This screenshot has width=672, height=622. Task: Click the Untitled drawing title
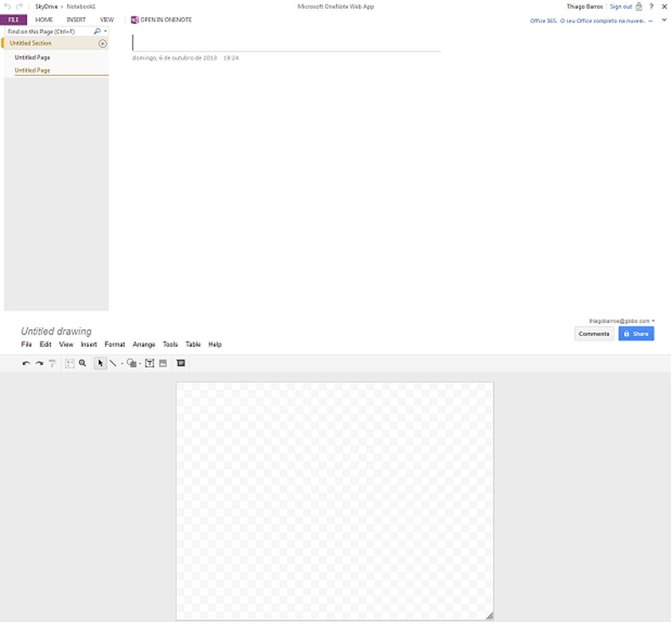coord(56,331)
